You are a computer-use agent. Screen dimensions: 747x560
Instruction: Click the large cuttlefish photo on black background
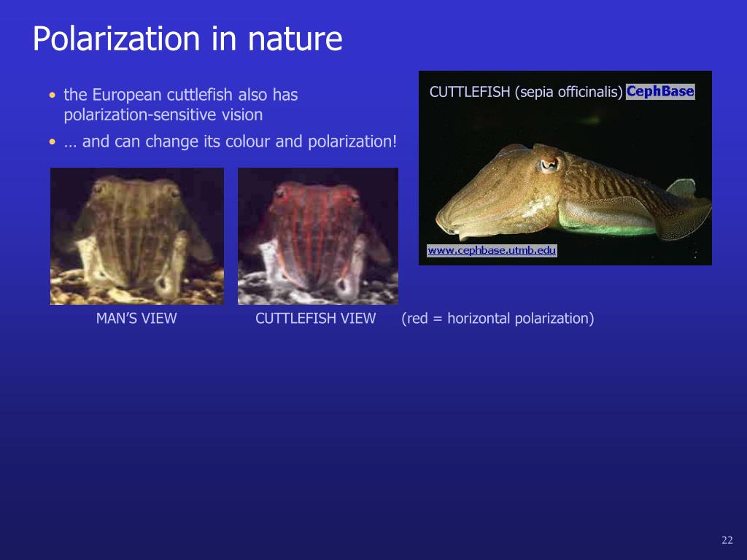[x=565, y=168]
